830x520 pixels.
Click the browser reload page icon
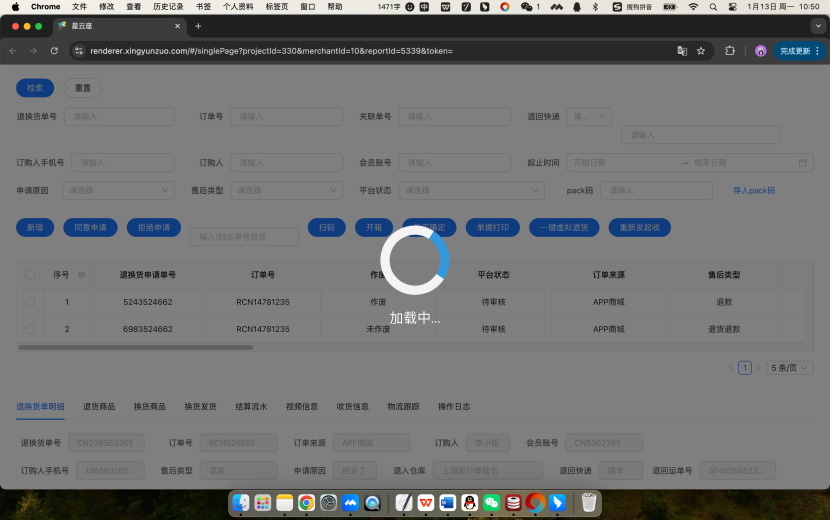coord(54,50)
